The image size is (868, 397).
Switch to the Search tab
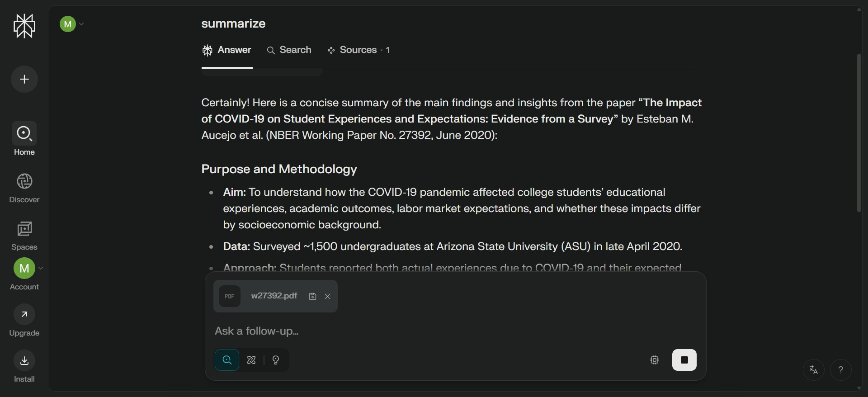289,50
